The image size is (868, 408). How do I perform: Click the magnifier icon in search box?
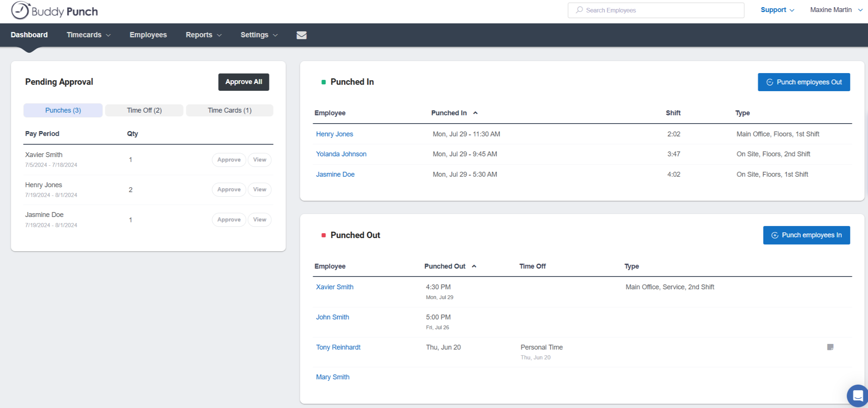(579, 10)
